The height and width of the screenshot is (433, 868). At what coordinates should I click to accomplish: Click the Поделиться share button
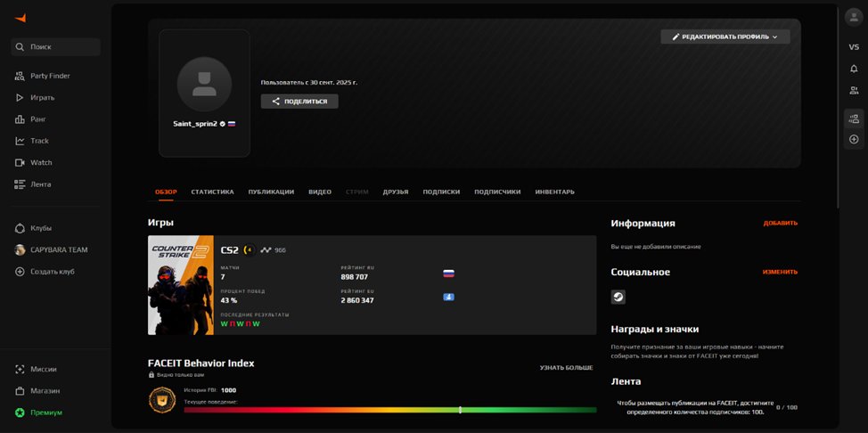coord(299,102)
